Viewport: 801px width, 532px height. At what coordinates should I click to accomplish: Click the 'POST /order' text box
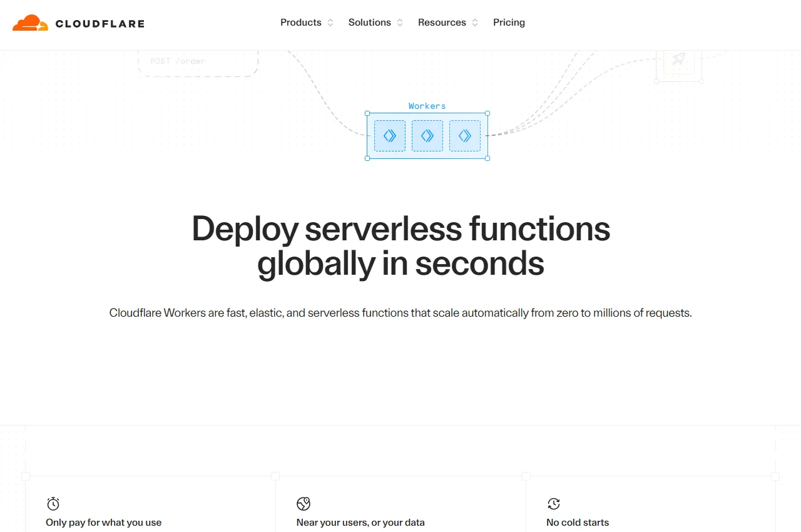click(198, 63)
